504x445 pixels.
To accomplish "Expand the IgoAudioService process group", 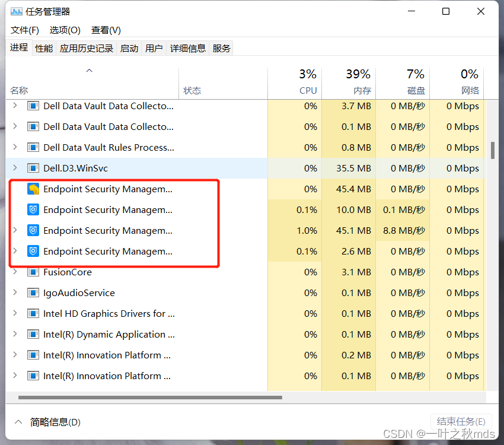I will pos(15,293).
